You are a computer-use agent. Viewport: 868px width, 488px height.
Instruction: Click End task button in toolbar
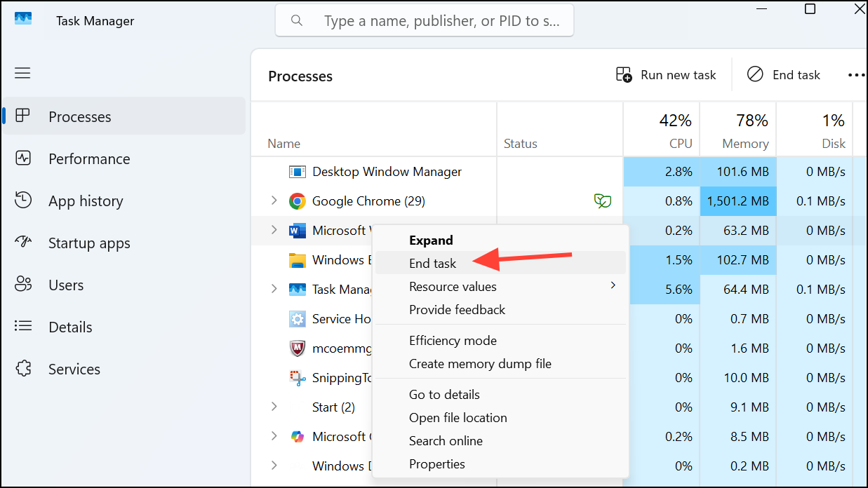[x=784, y=75]
